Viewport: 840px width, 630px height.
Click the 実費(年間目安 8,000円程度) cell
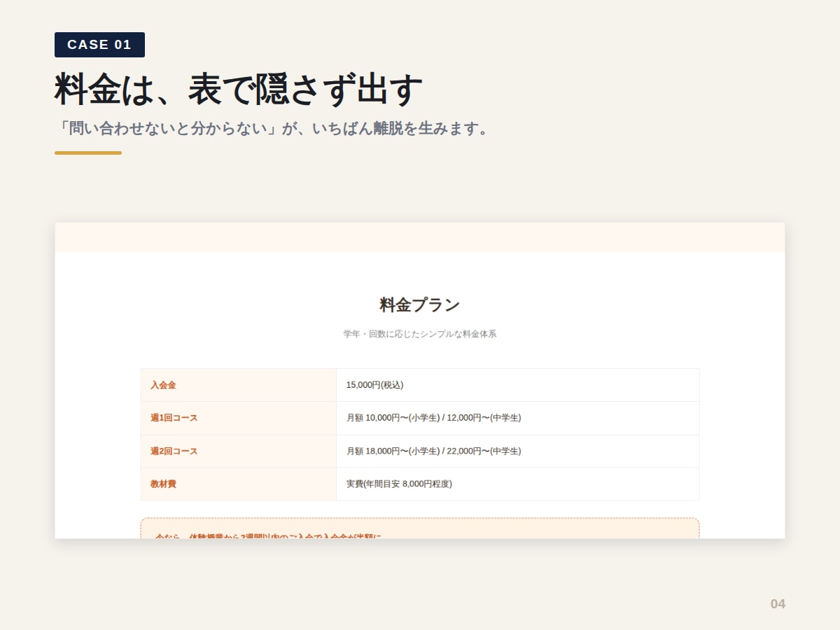[x=518, y=484]
